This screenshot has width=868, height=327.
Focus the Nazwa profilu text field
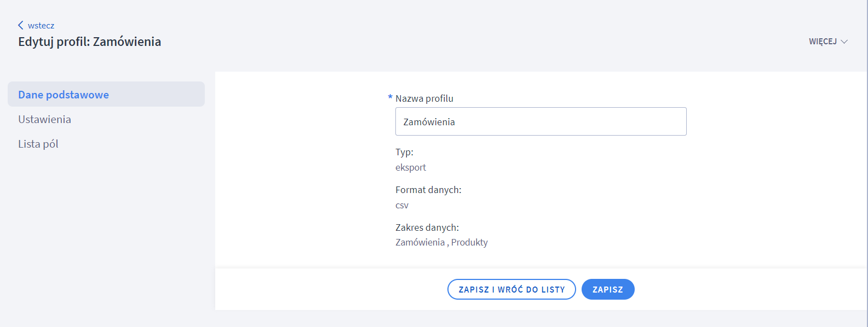(x=541, y=121)
